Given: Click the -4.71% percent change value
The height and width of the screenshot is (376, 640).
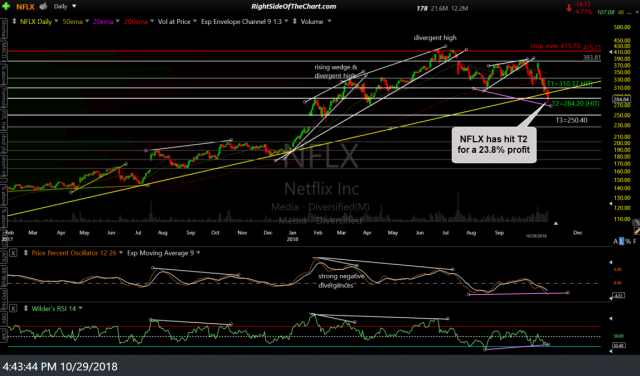Looking at the screenshot, I should coord(583,12).
